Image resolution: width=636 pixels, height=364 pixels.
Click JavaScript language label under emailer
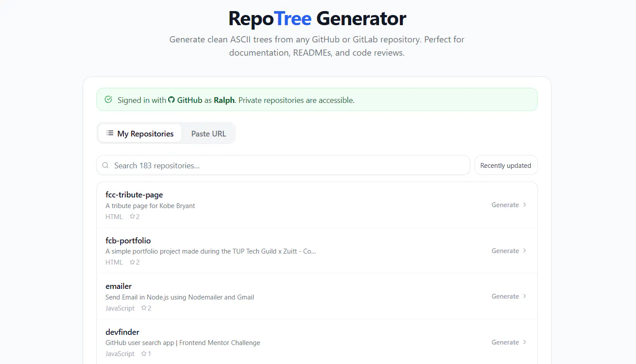[x=120, y=308]
